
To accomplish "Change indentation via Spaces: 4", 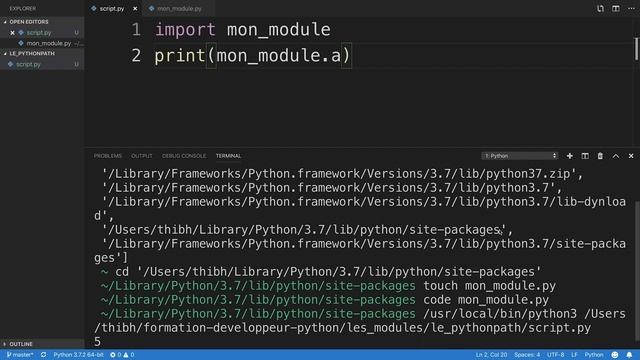I will (527, 355).
